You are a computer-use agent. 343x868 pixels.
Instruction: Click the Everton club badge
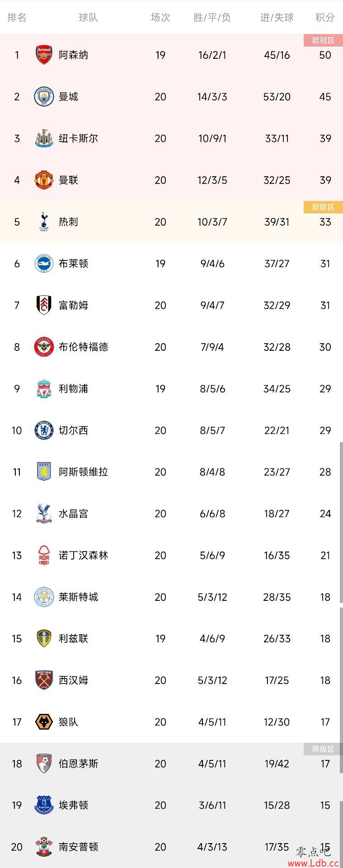[x=44, y=805]
